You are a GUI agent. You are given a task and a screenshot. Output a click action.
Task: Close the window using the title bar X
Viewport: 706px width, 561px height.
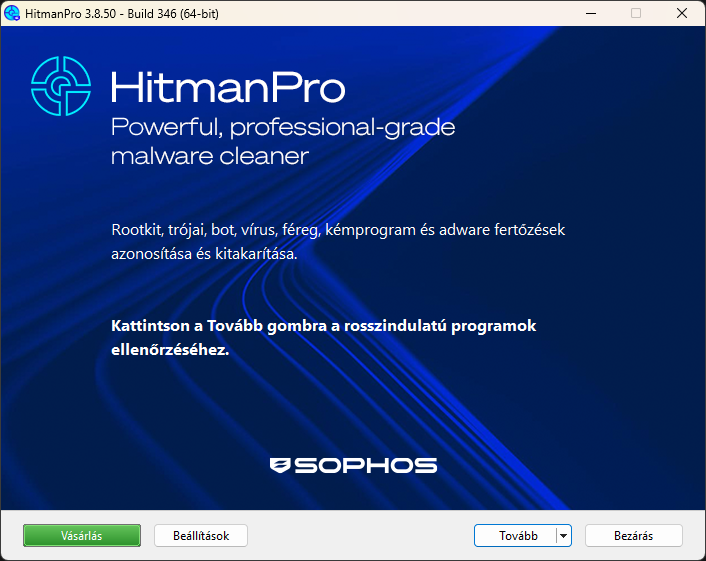[x=682, y=13]
